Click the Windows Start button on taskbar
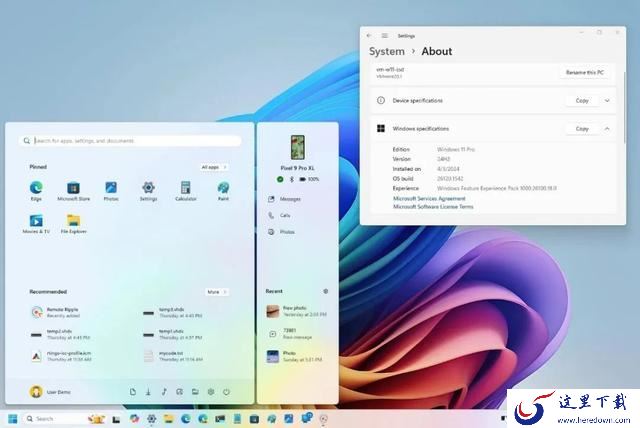The image size is (640, 428). click(13, 419)
